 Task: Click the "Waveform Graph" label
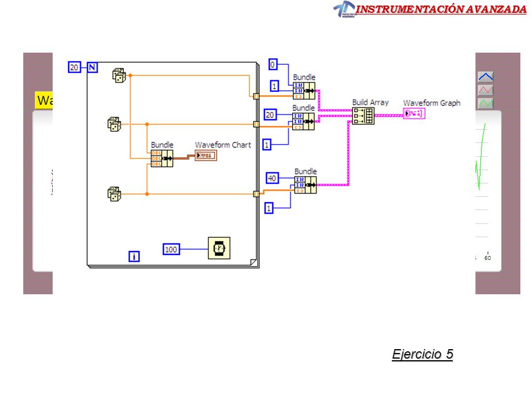[x=432, y=103]
